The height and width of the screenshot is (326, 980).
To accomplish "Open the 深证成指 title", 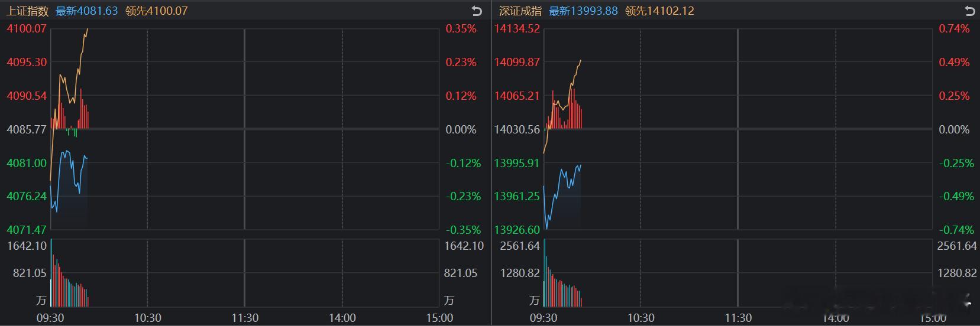I will click(520, 11).
